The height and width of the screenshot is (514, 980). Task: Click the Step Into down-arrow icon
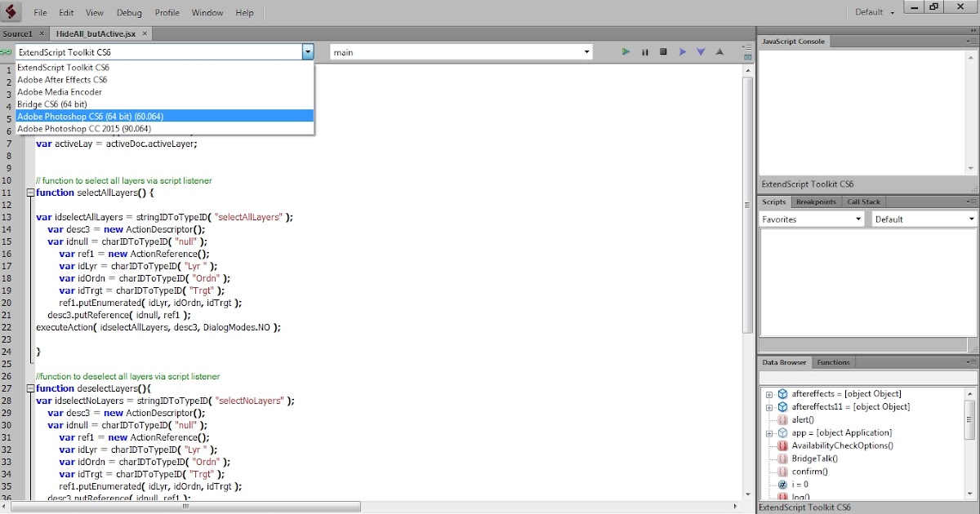click(x=701, y=51)
